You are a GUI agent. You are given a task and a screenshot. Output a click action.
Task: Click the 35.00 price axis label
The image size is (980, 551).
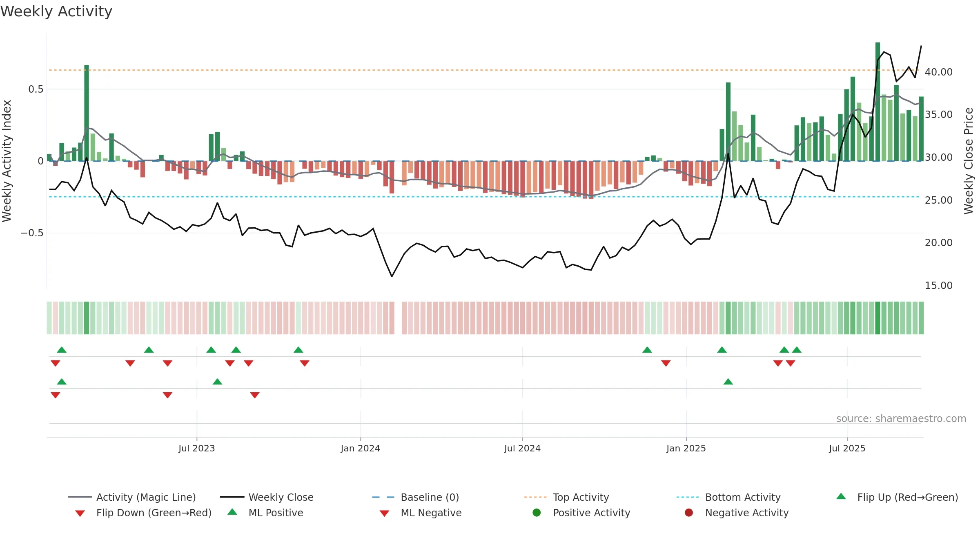pos(939,115)
